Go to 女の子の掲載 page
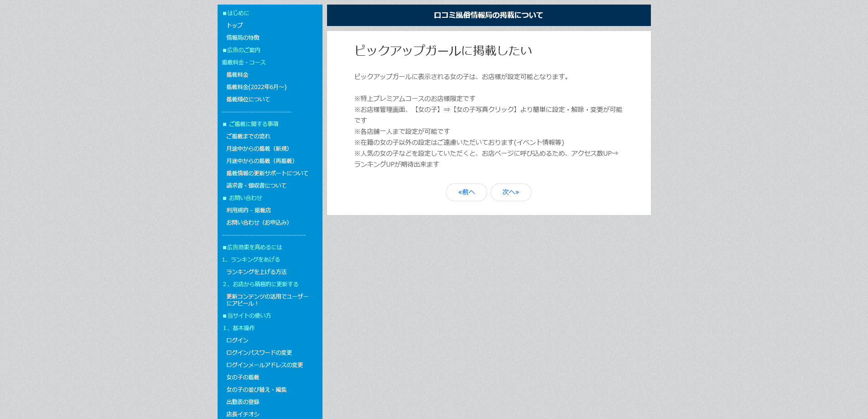The height and width of the screenshot is (419, 868). [243, 377]
